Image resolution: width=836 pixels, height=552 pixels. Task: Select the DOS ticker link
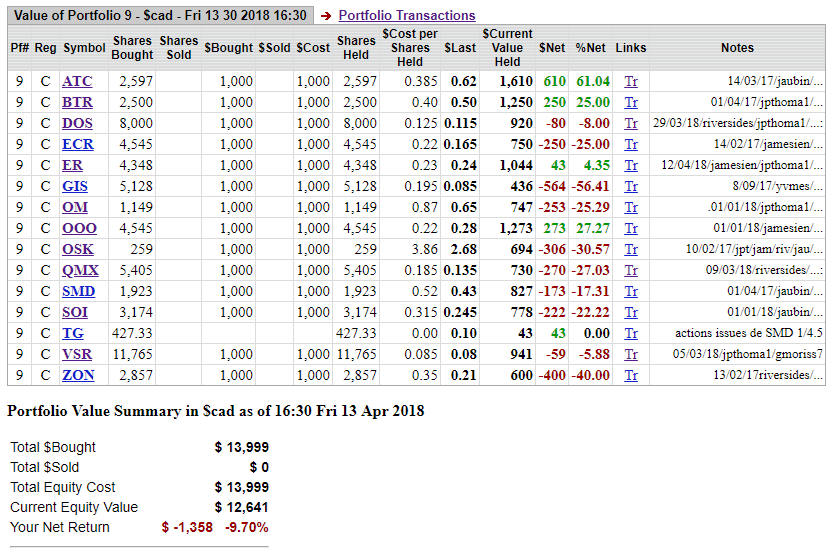pyautogui.click(x=77, y=124)
